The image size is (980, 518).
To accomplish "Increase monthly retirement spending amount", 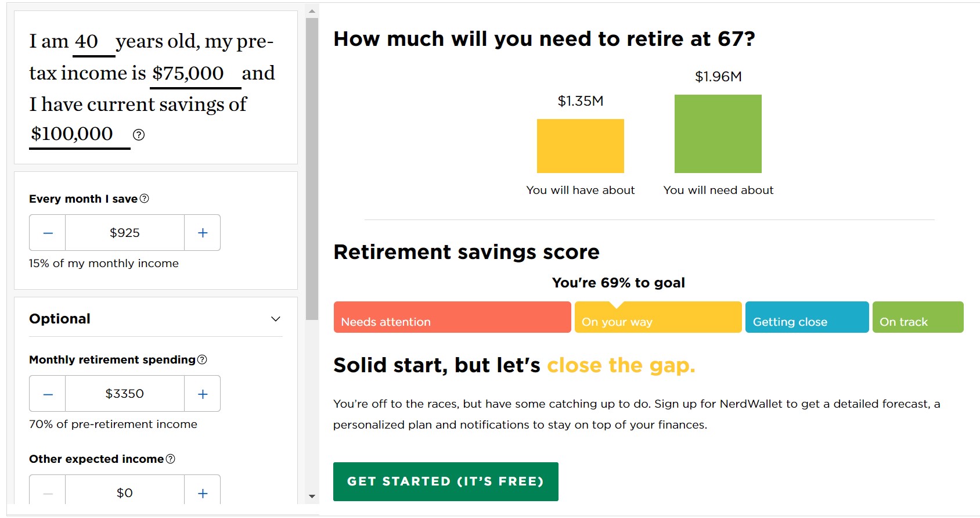I will click(x=203, y=394).
